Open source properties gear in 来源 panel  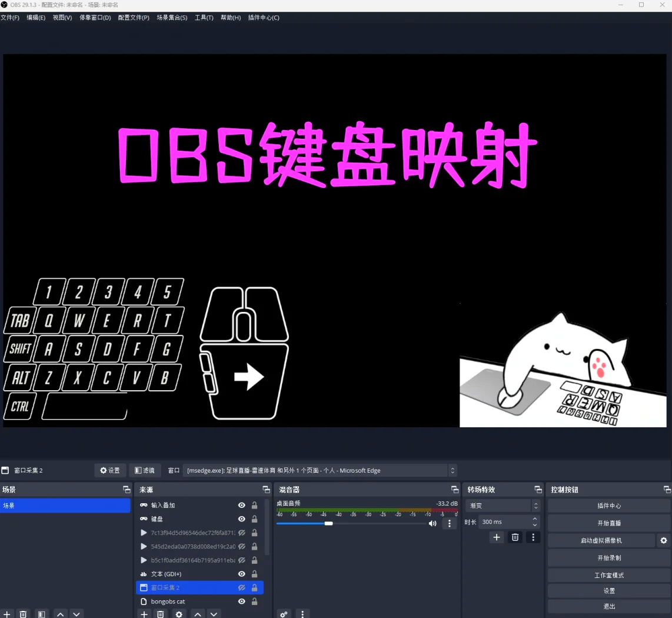[x=179, y=614]
